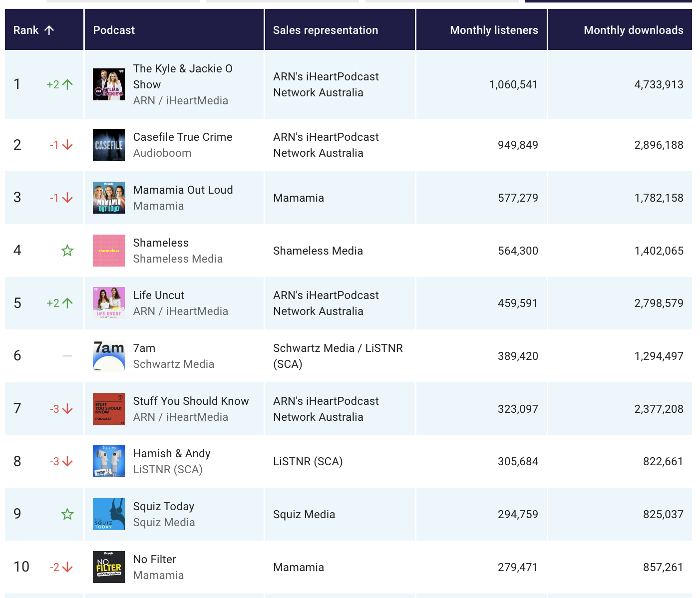The height and width of the screenshot is (598, 700).
Task: Select the monthly downloads value 2,798,579
Action: coord(659,303)
